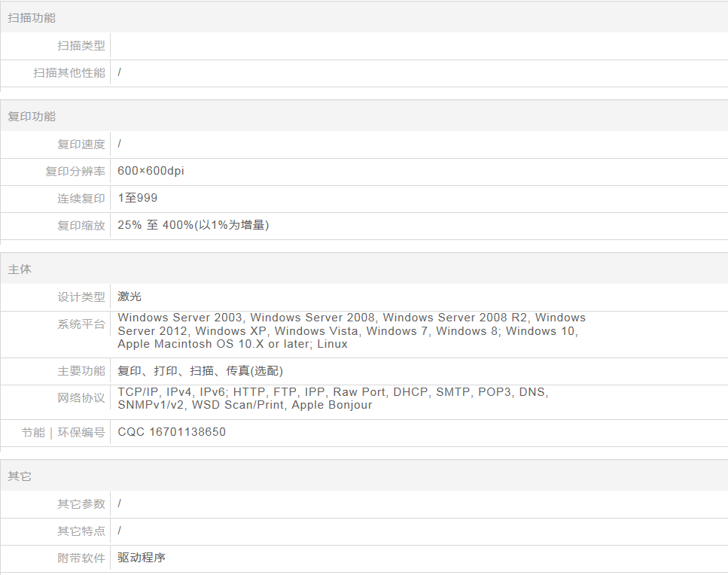Select the 激光 design type value
Image resolution: width=728 pixels, height=575 pixels.
129,297
